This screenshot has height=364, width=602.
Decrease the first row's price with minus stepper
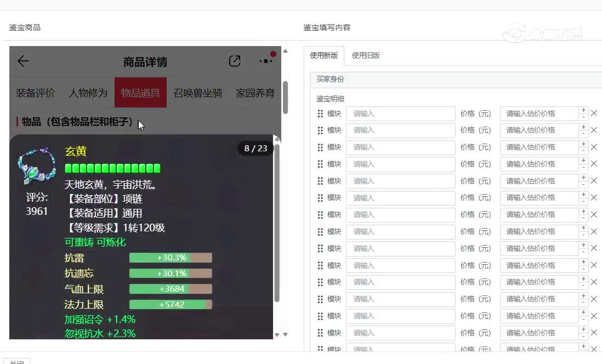(583, 117)
